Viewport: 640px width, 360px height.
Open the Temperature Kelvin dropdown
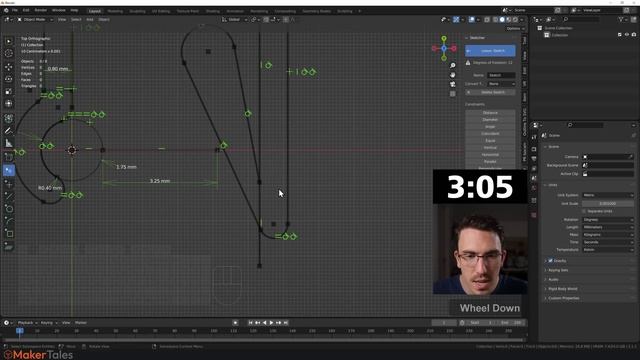(608, 250)
